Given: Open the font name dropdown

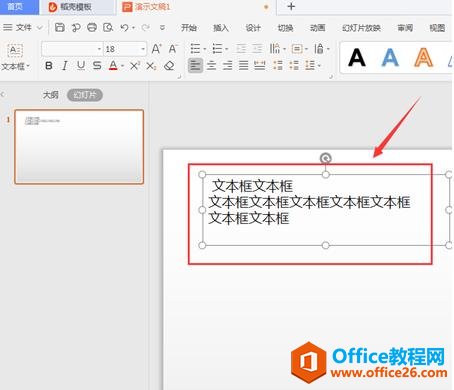Looking at the screenshot, I should click(x=99, y=49).
